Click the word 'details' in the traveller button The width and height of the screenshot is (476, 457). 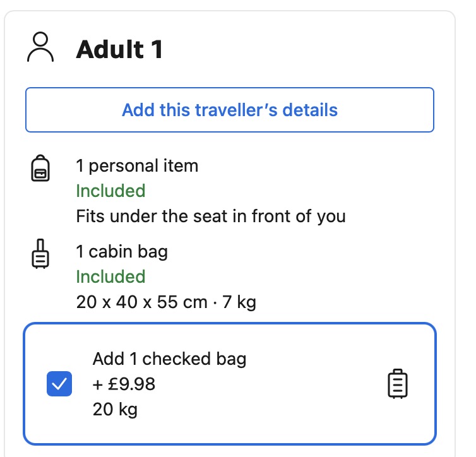tap(310, 110)
